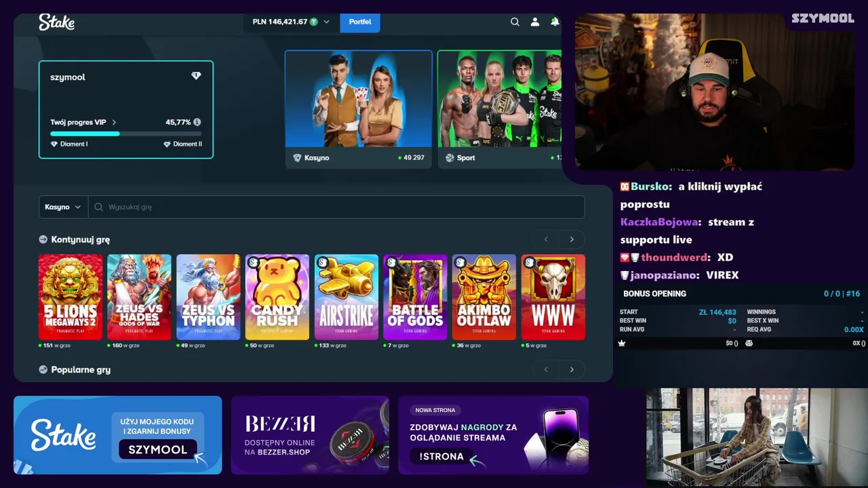868x488 pixels.
Task: Click the Stake logo
Action: 56,22
